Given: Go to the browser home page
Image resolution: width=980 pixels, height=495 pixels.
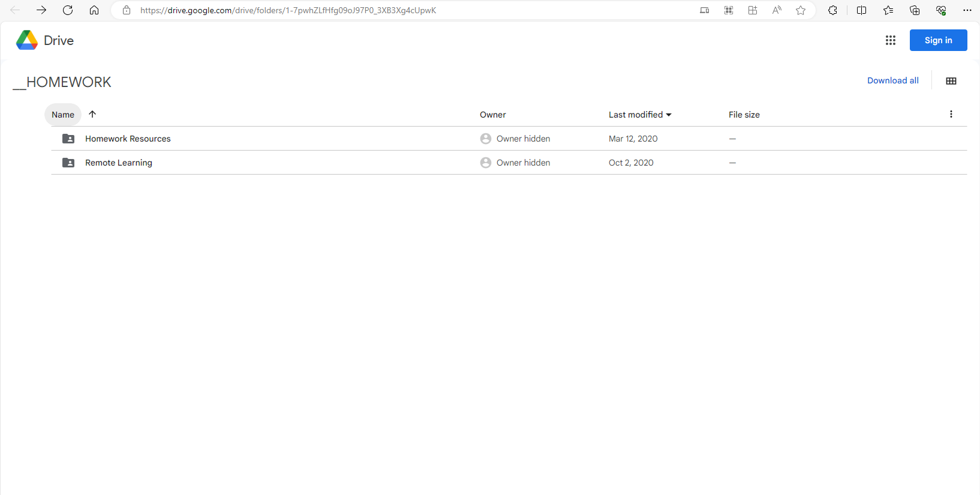Looking at the screenshot, I should point(94,10).
